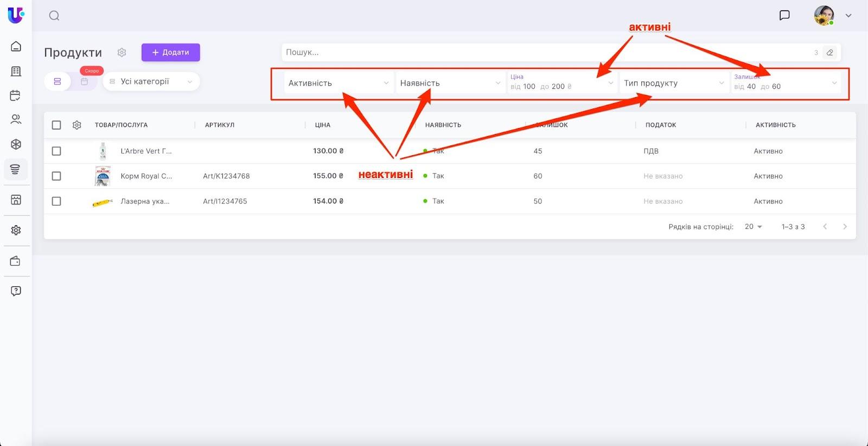The image size is (868, 446).
Task: Clear filters with the eraser icon
Action: [829, 53]
